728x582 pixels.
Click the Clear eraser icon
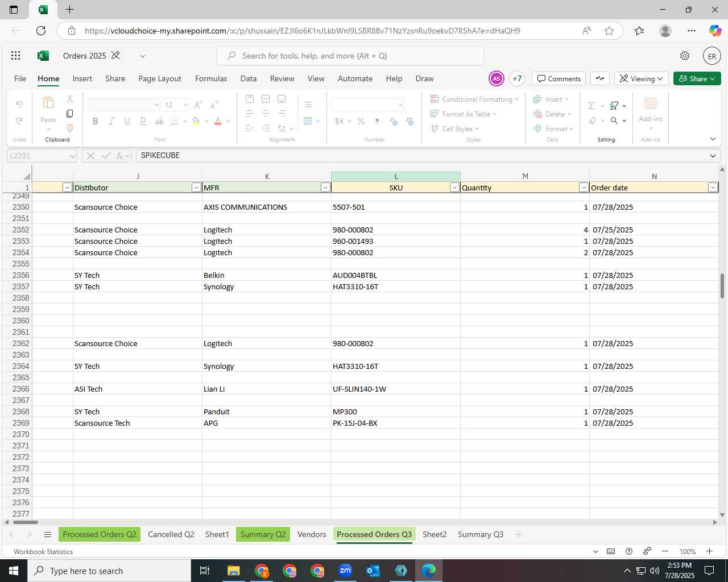[593, 120]
